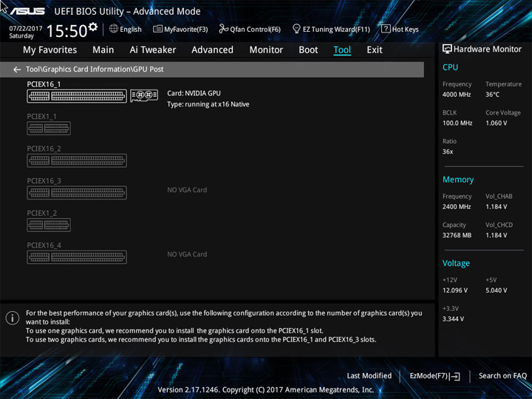Open MyFavorite(F3) list

[x=180, y=29]
